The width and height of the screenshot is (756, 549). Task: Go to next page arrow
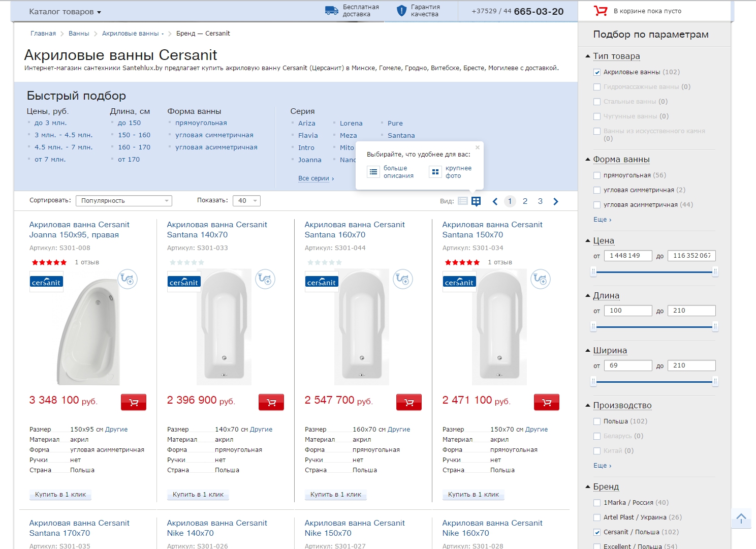click(x=556, y=201)
